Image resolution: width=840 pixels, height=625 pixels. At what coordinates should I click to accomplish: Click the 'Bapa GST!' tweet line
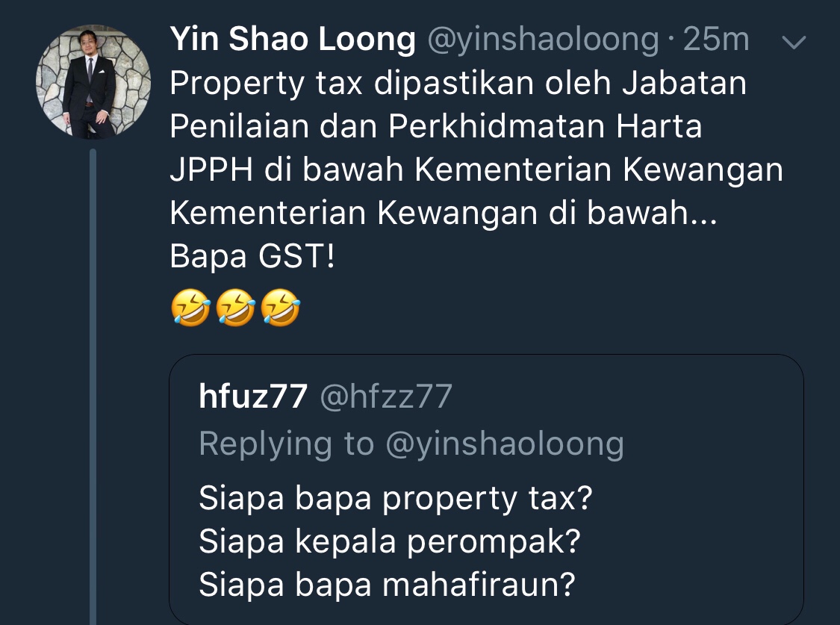(252, 256)
